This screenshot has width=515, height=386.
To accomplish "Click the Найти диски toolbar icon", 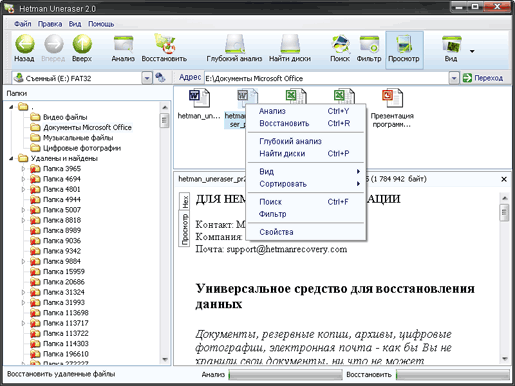I will pyautogui.click(x=290, y=44).
